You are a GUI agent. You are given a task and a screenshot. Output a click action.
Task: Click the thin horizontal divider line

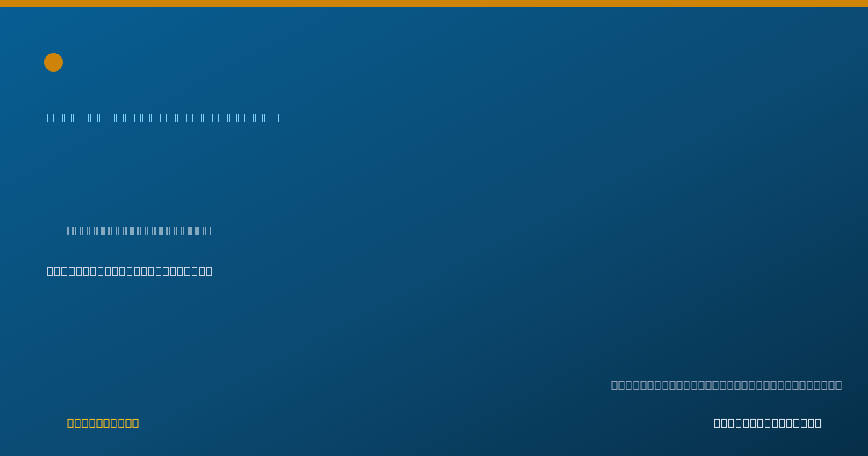pos(434,345)
